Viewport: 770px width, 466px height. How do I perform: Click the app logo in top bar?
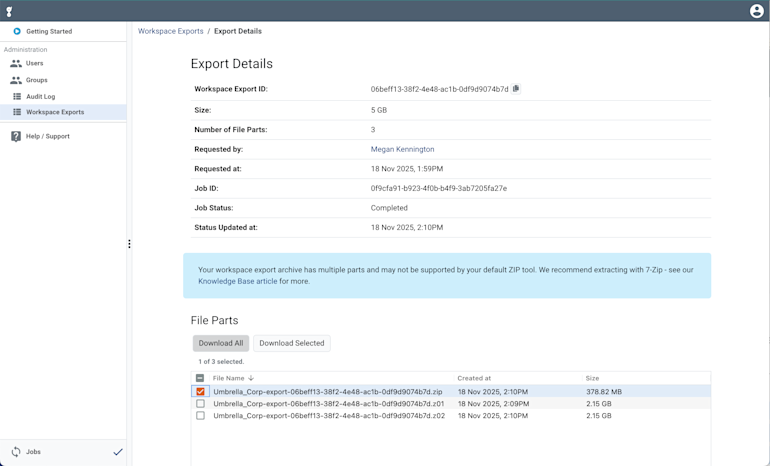[10, 11]
